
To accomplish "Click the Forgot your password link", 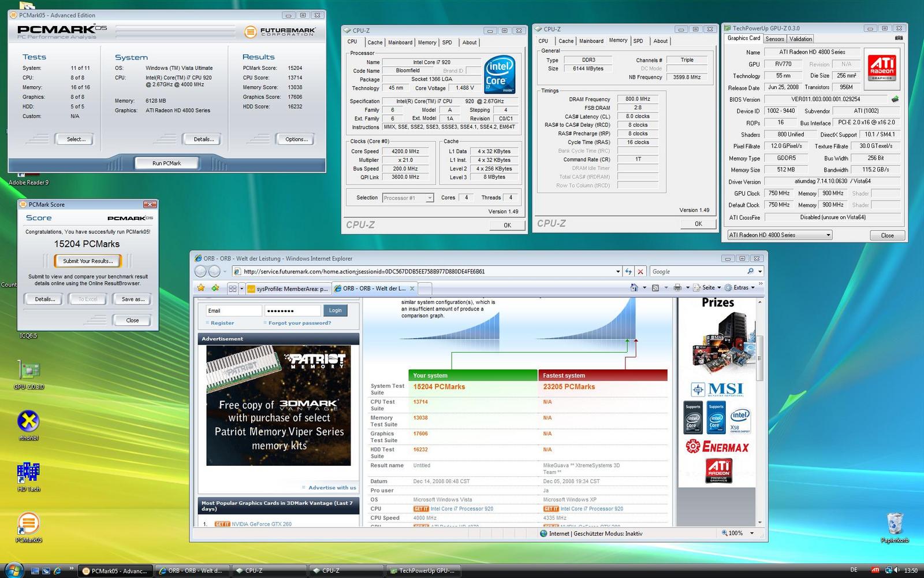I will point(300,323).
